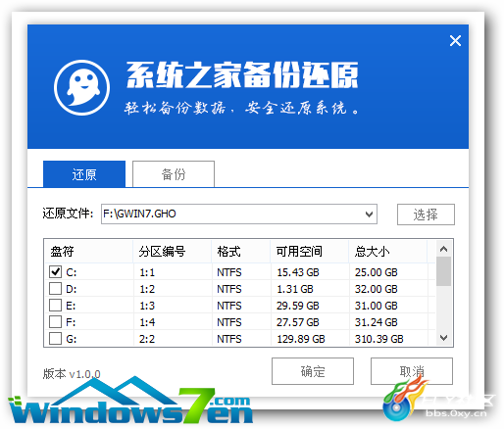The image size is (504, 429).
Task: Switch to the 还原 tab
Action: pyautogui.click(x=84, y=174)
